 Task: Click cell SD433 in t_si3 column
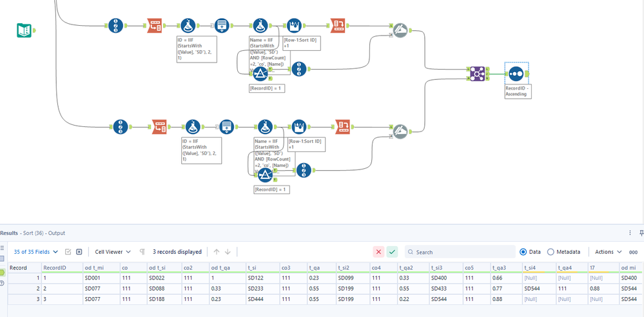point(447,288)
